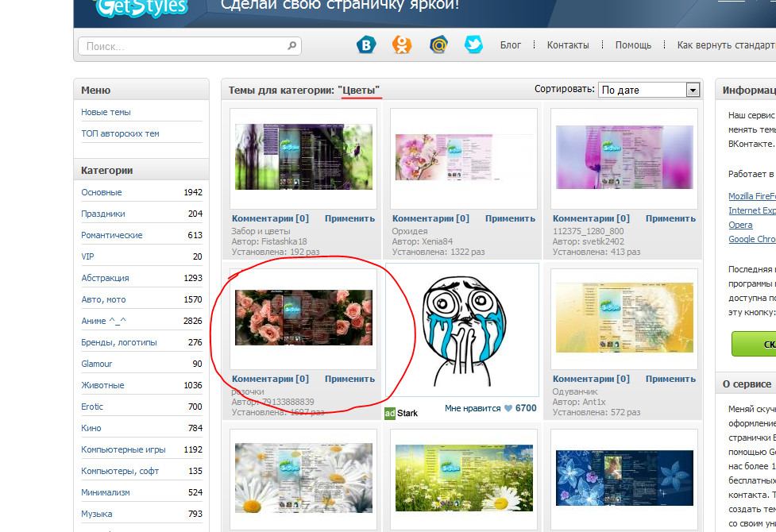Open the Twitter bird icon
Screen dimensions: 776x532
tap(473, 44)
